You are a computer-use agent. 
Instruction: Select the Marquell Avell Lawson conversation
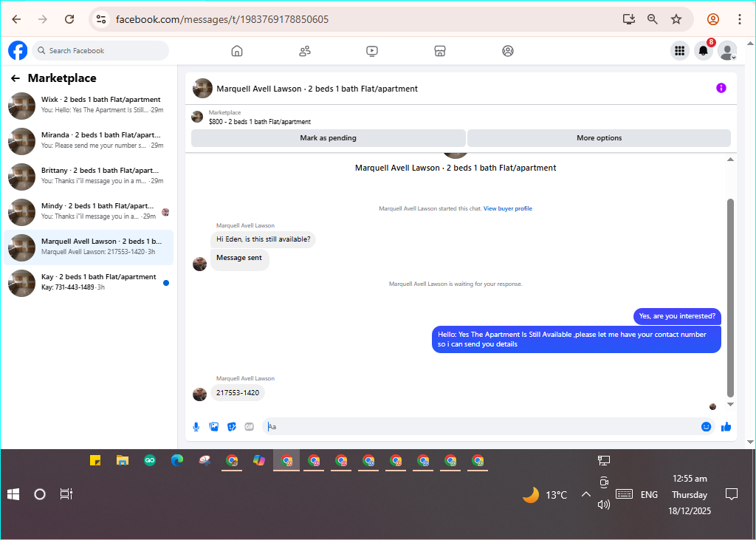pyautogui.click(x=89, y=247)
